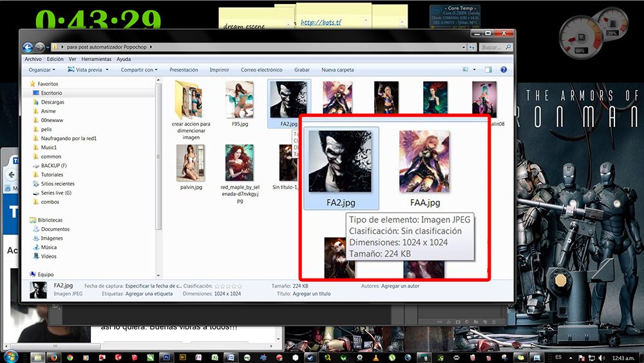Go back with the Explorer back arrow

click(28, 47)
